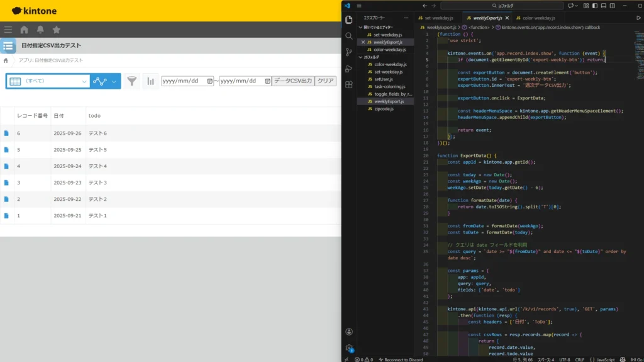The height and width of the screenshot is (362, 644).
Task: Click the start date yyyy/mm/dd input field
Action: coord(182,81)
